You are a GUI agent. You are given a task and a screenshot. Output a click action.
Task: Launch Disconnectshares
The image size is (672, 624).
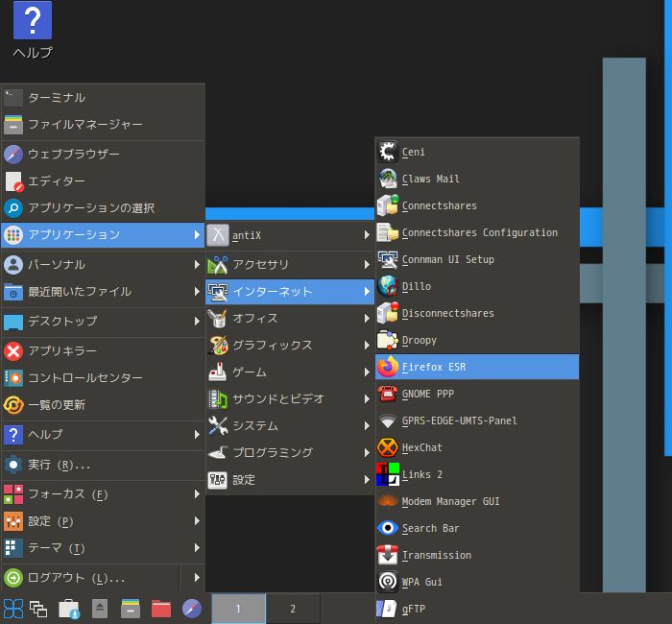[x=477, y=313]
